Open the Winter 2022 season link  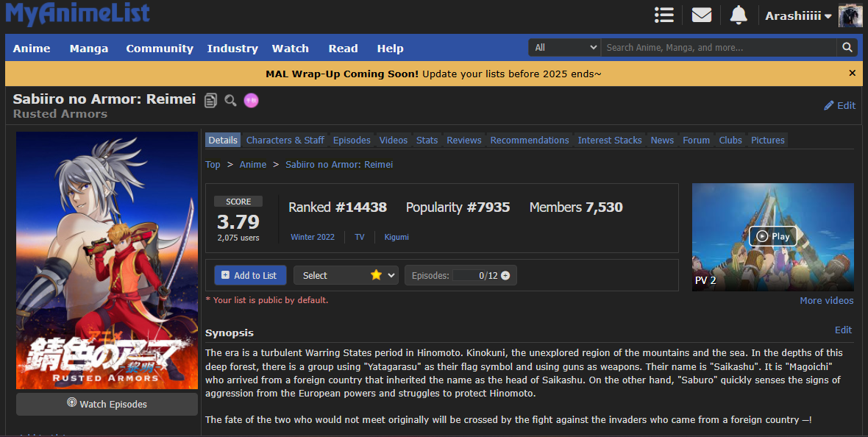click(x=312, y=237)
